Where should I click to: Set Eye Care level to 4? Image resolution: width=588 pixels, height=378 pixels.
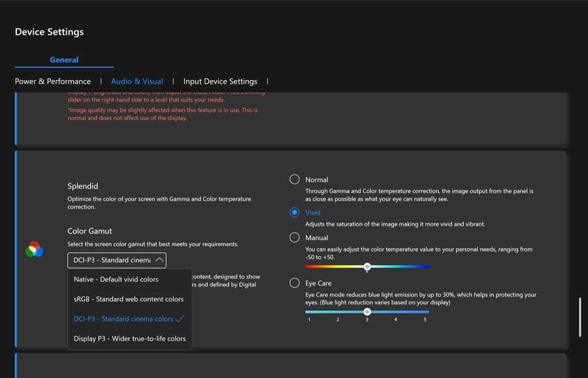point(396,312)
